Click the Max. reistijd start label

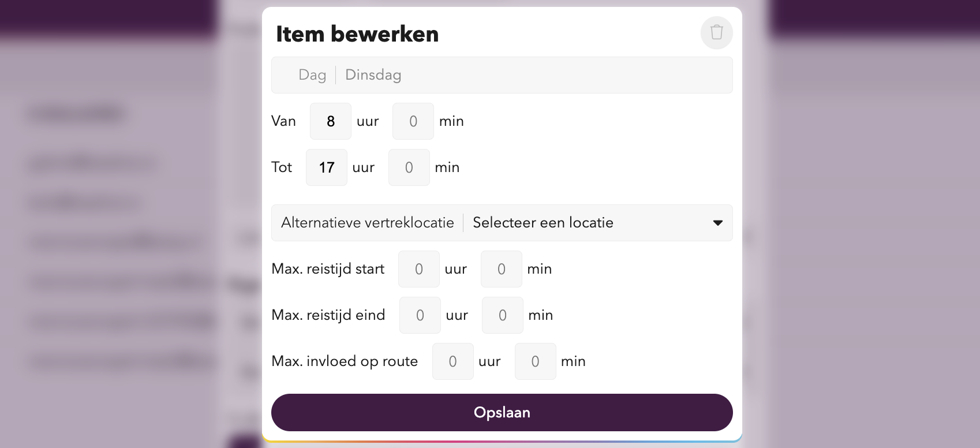click(x=328, y=269)
